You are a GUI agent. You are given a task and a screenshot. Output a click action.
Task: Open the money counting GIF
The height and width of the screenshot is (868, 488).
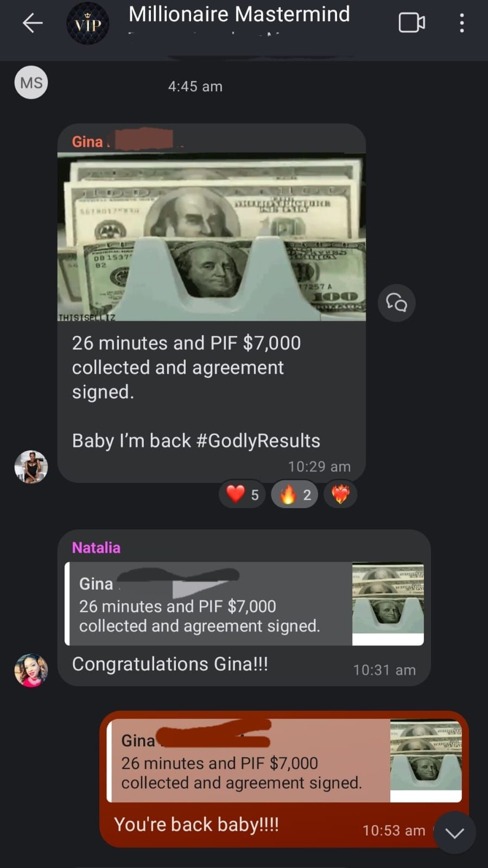[212, 237]
